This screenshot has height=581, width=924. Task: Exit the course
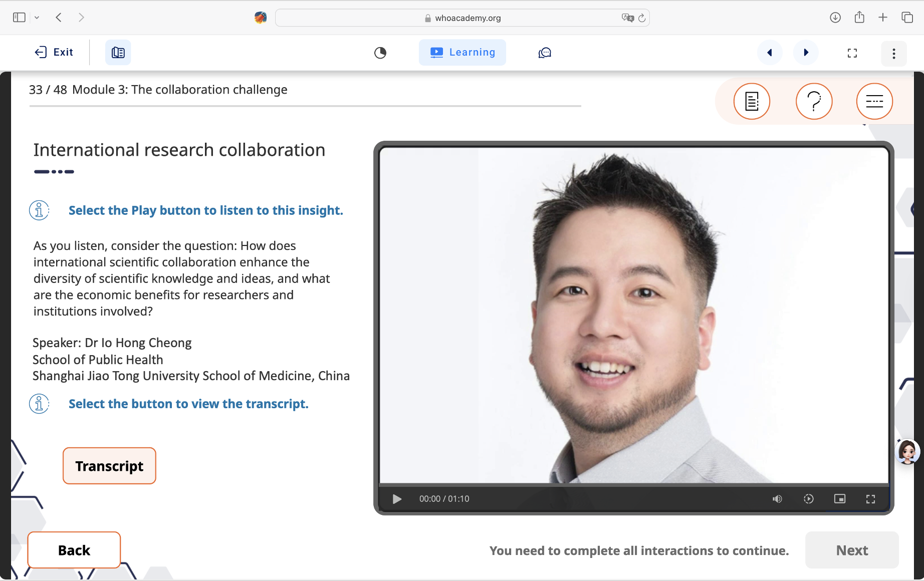coord(54,52)
